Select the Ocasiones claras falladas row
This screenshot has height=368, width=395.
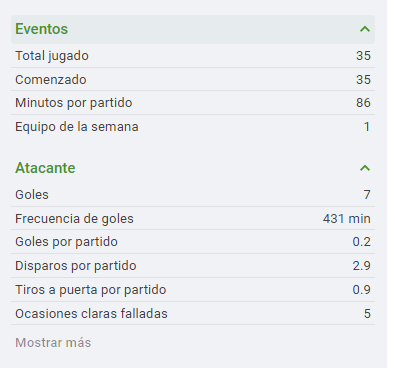coord(193,314)
